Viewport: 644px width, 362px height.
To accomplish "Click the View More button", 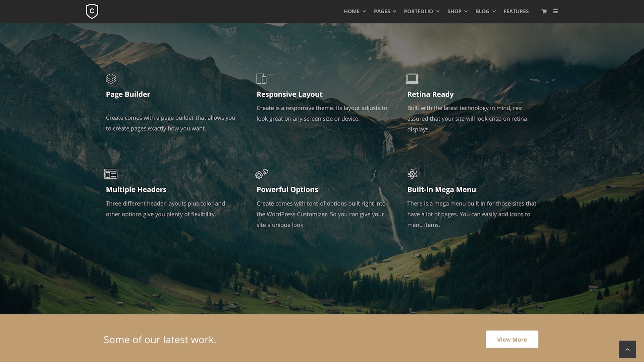I will 512,340.
